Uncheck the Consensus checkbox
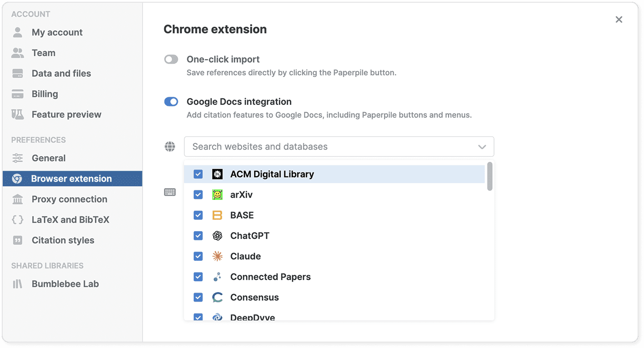The height and width of the screenshot is (348, 644). tap(198, 298)
